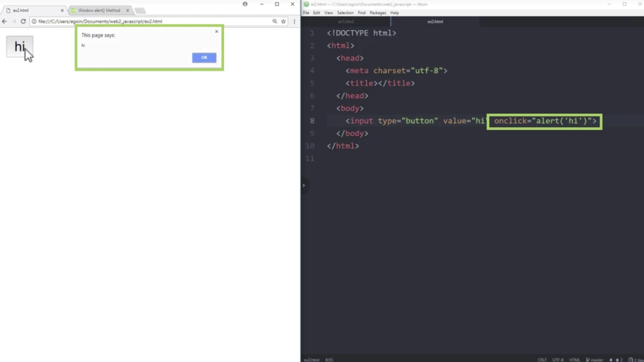Image resolution: width=644 pixels, height=362 pixels.
Task: Open the Selection menu in Atom
Action: point(345,13)
